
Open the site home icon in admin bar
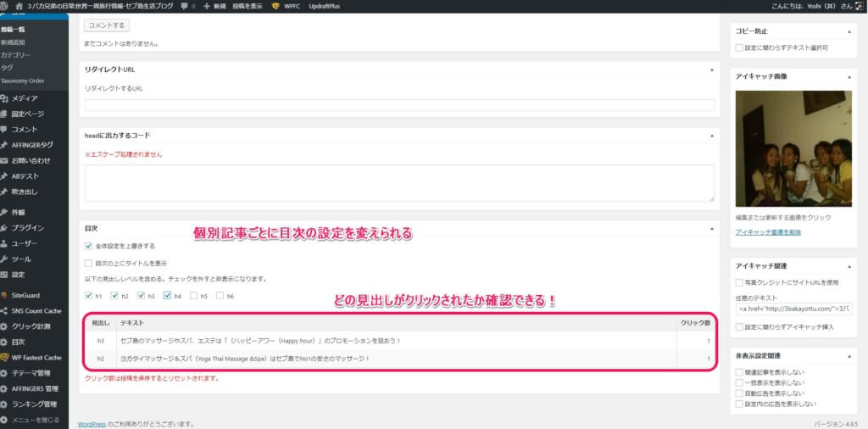(x=20, y=6)
